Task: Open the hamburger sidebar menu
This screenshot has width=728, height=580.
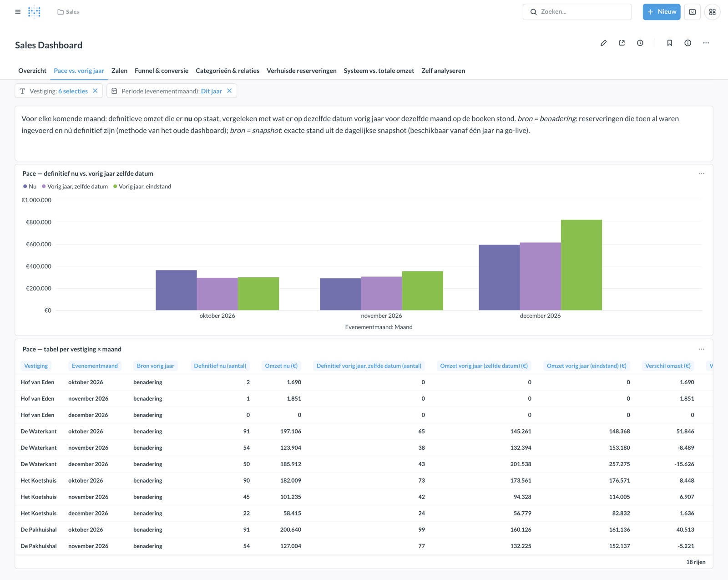Action: click(x=18, y=12)
